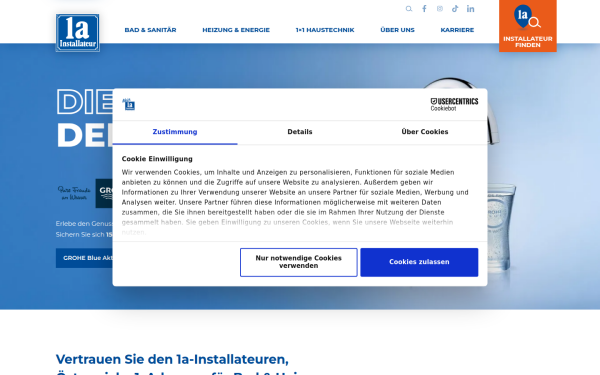The width and height of the screenshot is (600, 375).
Task: Click the Cookies zulassen button
Action: click(419, 262)
